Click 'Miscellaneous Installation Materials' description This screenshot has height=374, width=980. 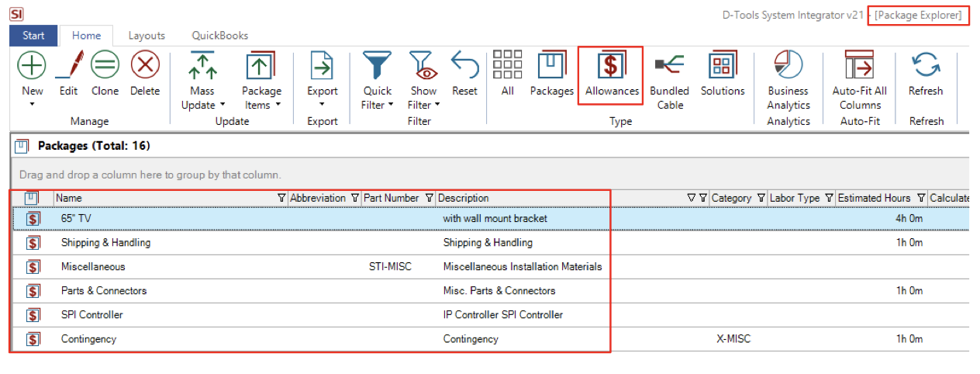click(523, 267)
